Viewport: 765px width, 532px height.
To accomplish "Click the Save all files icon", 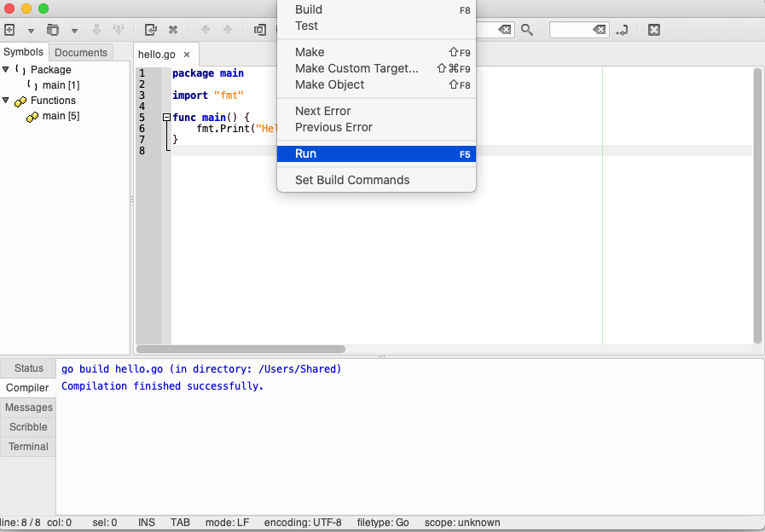I will 119,30.
